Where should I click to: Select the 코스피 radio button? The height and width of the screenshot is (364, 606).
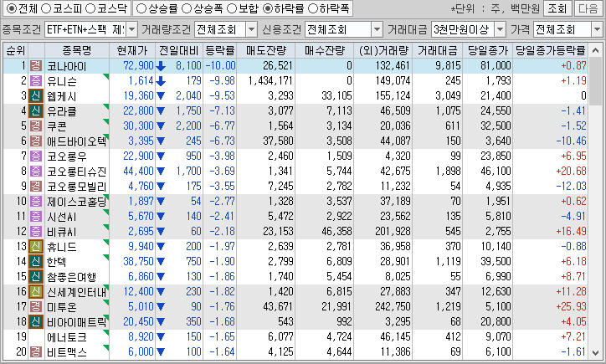tap(45, 8)
